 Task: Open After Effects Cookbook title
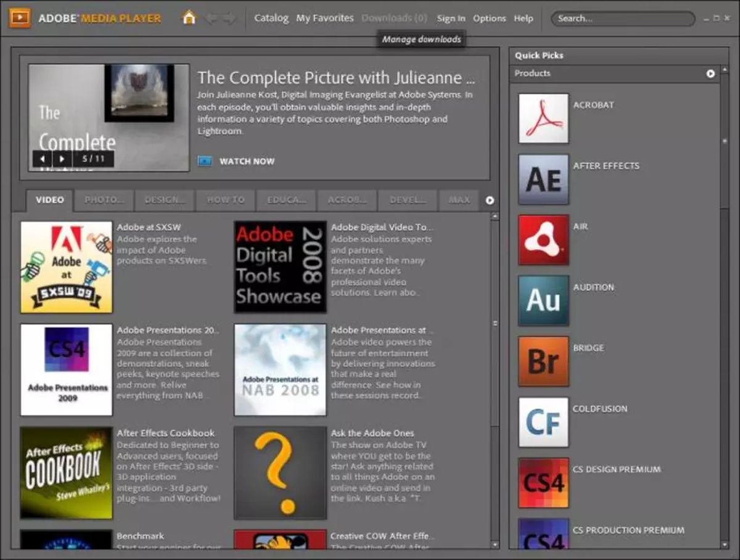click(166, 433)
